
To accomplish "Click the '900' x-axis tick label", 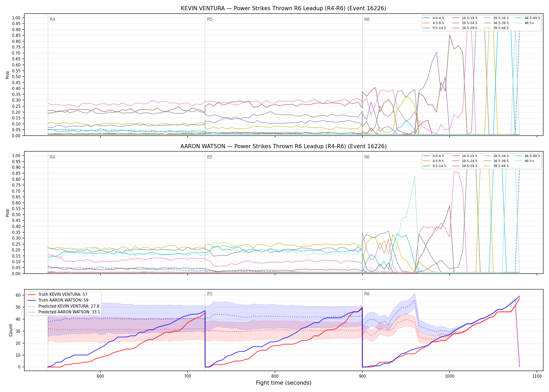I will 362,376.
